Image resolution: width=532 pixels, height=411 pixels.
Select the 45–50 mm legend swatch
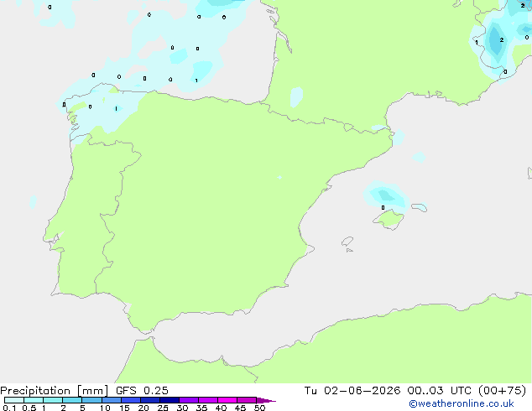pyautogui.click(x=247, y=400)
